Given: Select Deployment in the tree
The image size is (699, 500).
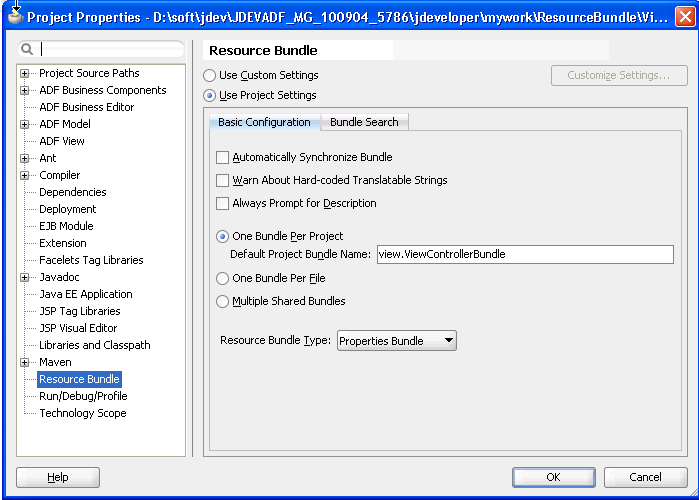Looking at the screenshot, I should pos(67,209).
